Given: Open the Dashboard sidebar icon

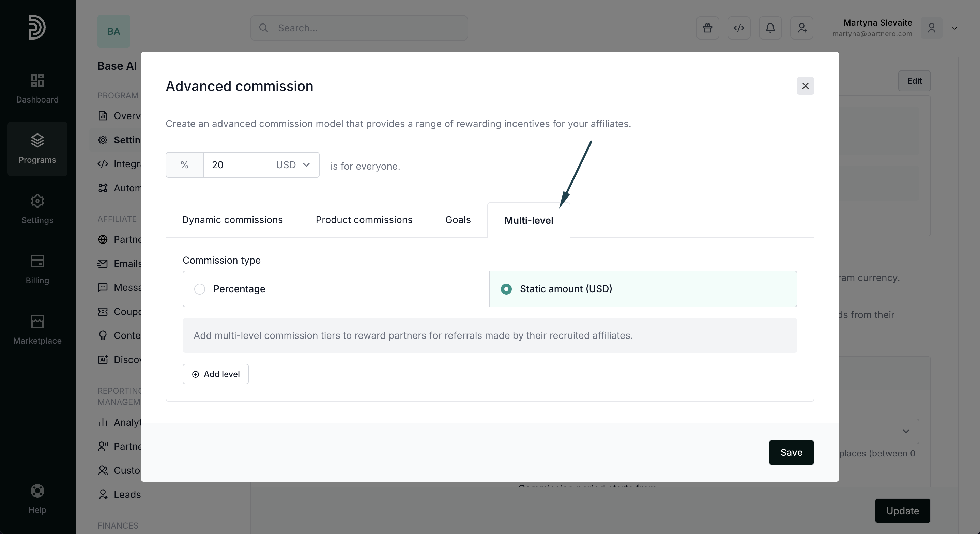Looking at the screenshot, I should [37, 81].
